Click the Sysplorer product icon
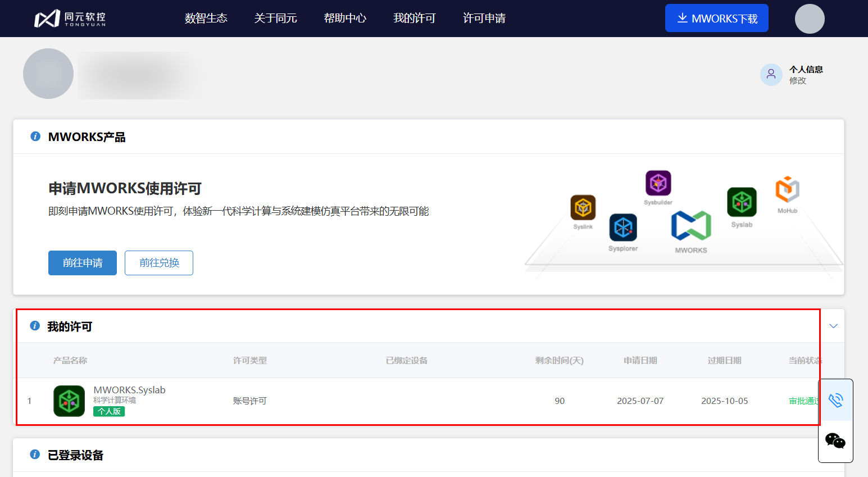868x477 pixels. click(623, 228)
